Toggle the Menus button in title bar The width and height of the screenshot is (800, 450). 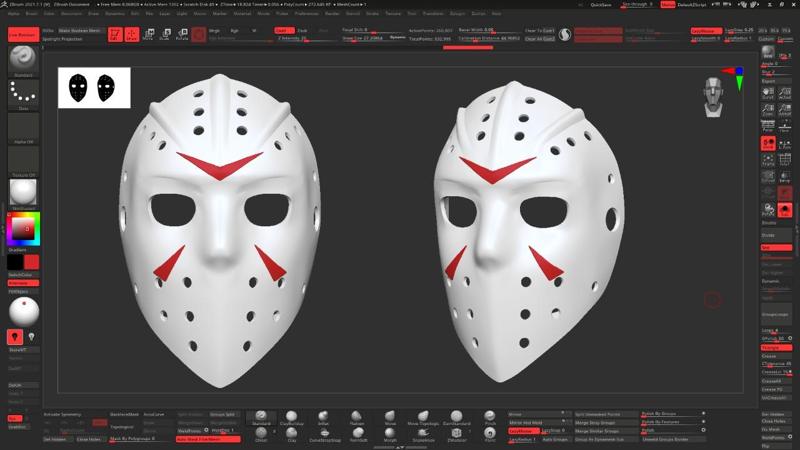tap(667, 5)
